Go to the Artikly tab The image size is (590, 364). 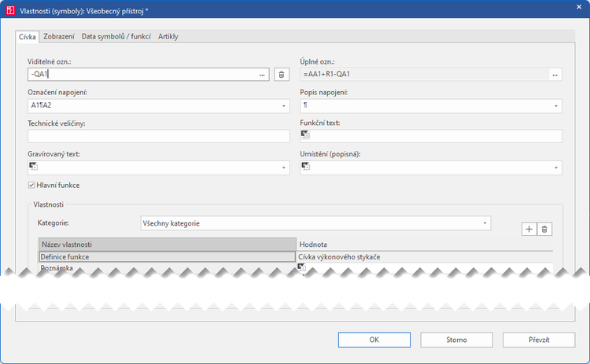(170, 36)
